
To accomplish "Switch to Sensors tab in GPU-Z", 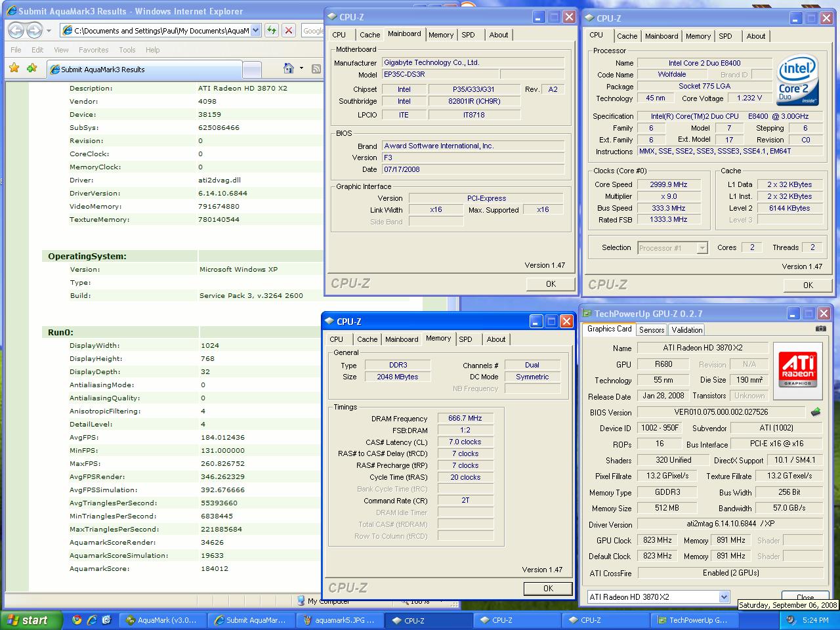I will click(652, 330).
